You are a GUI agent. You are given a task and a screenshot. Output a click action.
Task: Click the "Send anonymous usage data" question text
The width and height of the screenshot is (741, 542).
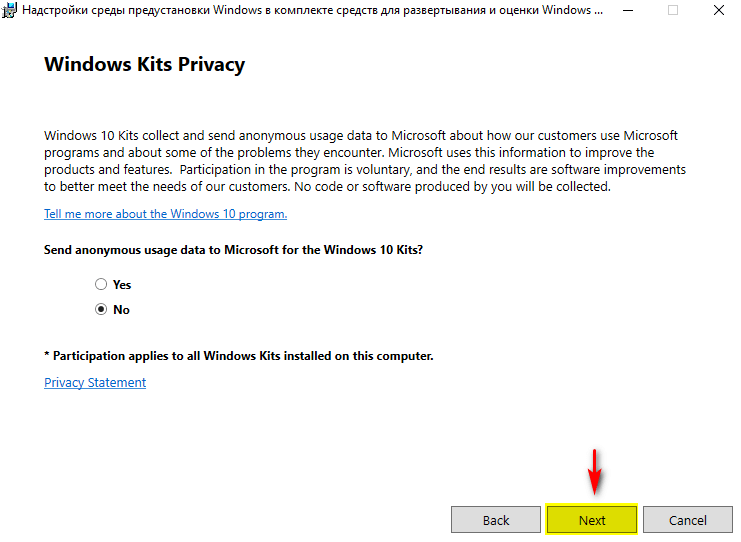click(233, 249)
